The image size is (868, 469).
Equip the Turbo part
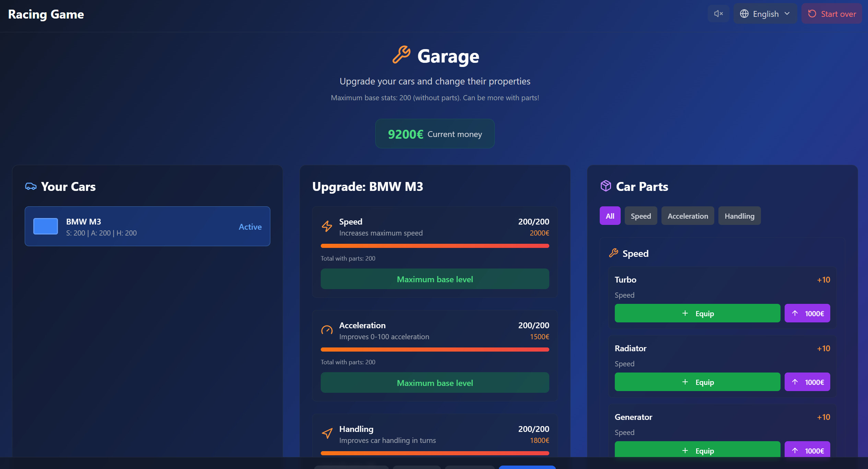[697, 313]
